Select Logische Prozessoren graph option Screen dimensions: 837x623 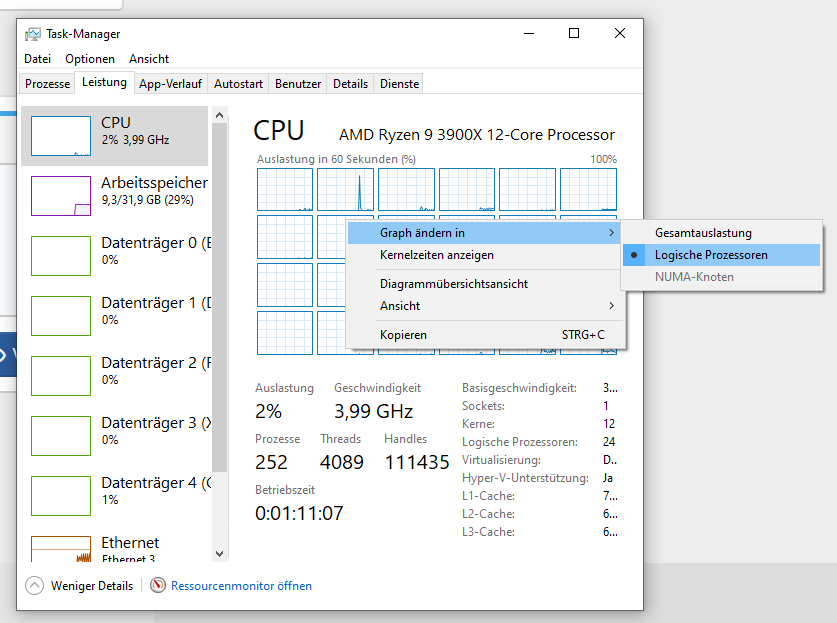pos(721,255)
